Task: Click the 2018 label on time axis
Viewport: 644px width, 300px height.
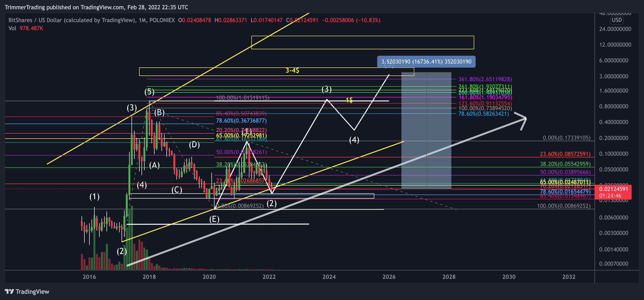Action: [149, 277]
